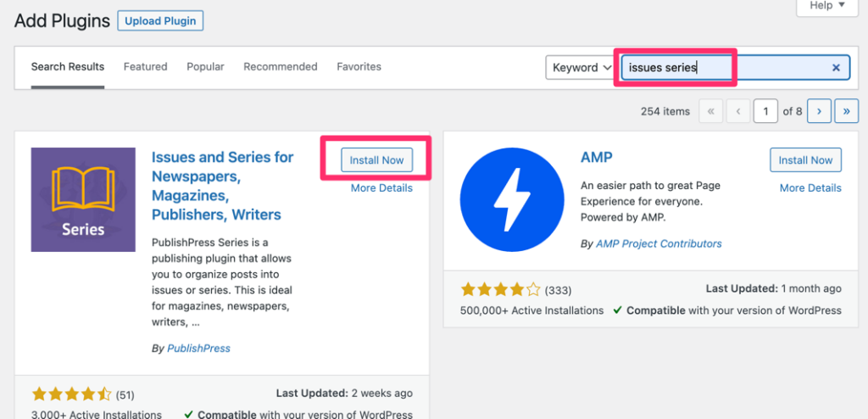Image resolution: width=868 pixels, height=419 pixels.
Task: Click the AMP compatibility checkmark
Action: tap(617, 310)
